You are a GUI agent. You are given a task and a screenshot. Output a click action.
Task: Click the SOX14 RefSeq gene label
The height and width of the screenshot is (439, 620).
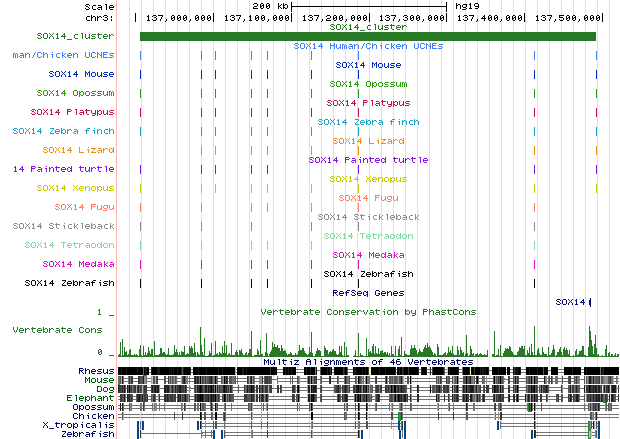coord(571,302)
